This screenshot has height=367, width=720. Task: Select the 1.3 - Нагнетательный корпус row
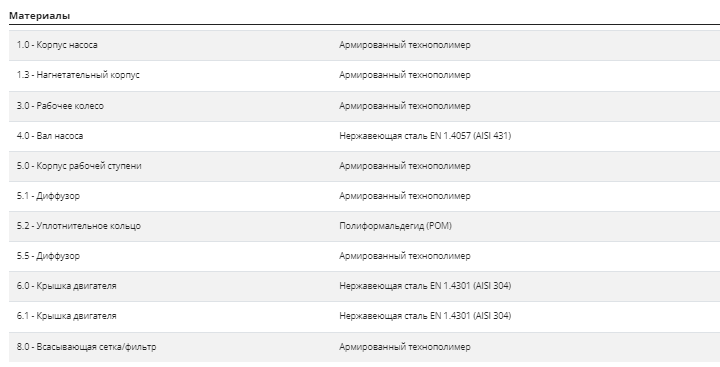[365, 75]
